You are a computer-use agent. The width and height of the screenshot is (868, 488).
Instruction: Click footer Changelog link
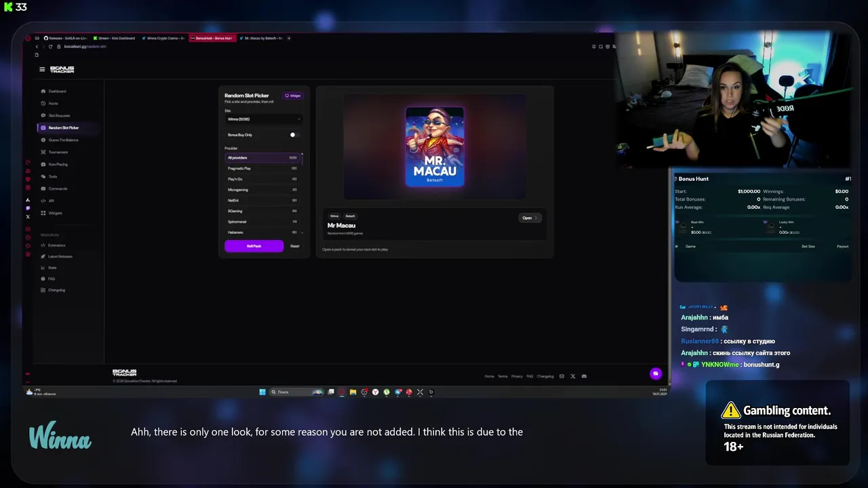(545, 376)
